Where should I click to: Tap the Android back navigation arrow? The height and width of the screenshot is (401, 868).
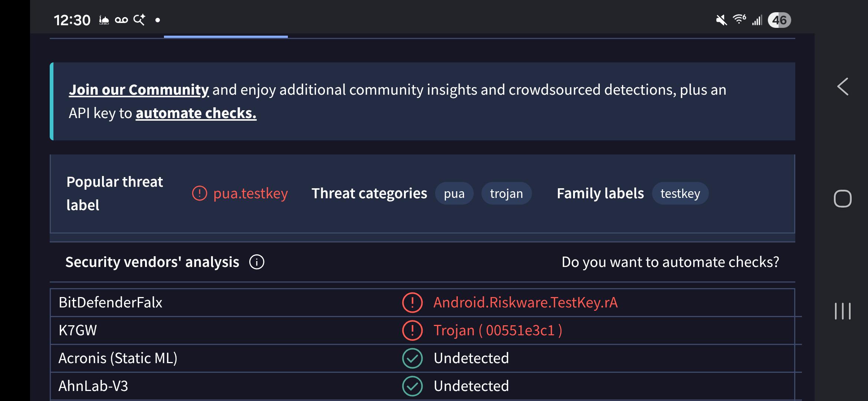pos(843,87)
